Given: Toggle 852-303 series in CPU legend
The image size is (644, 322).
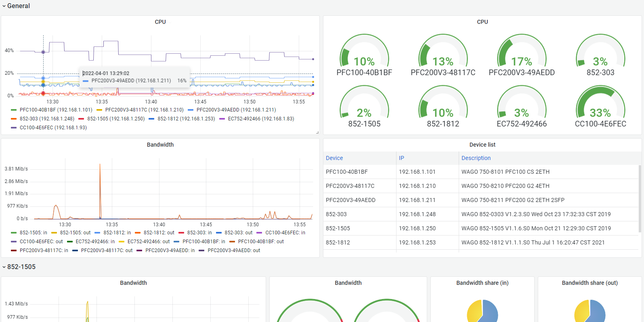Looking at the screenshot, I should (x=43, y=119).
